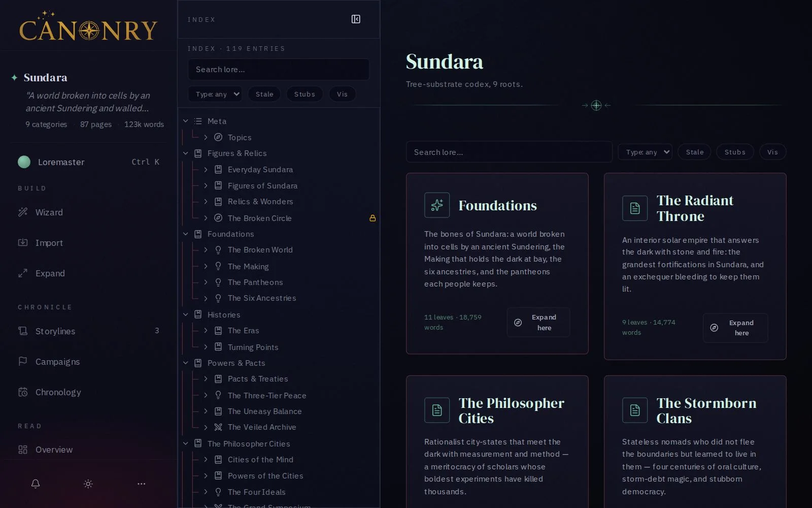Click the Canonry compass logo

pyautogui.click(x=89, y=30)
